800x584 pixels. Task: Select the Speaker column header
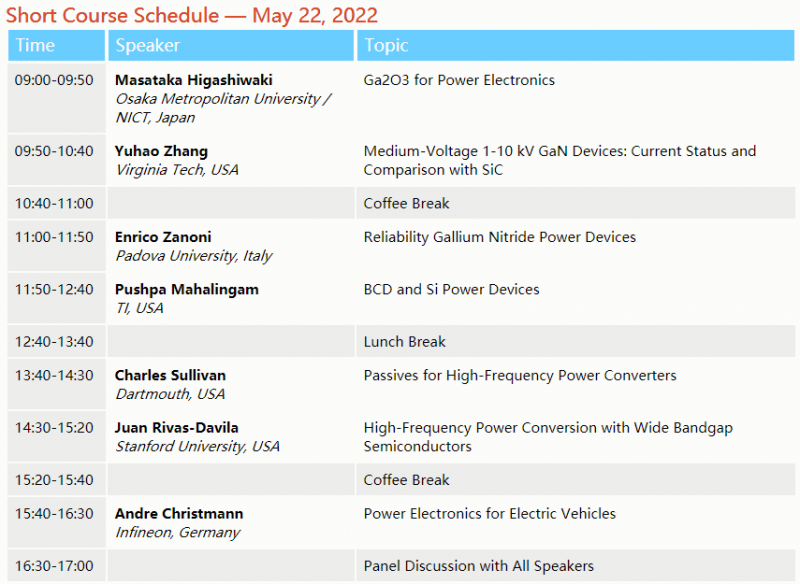click(147, 45)
